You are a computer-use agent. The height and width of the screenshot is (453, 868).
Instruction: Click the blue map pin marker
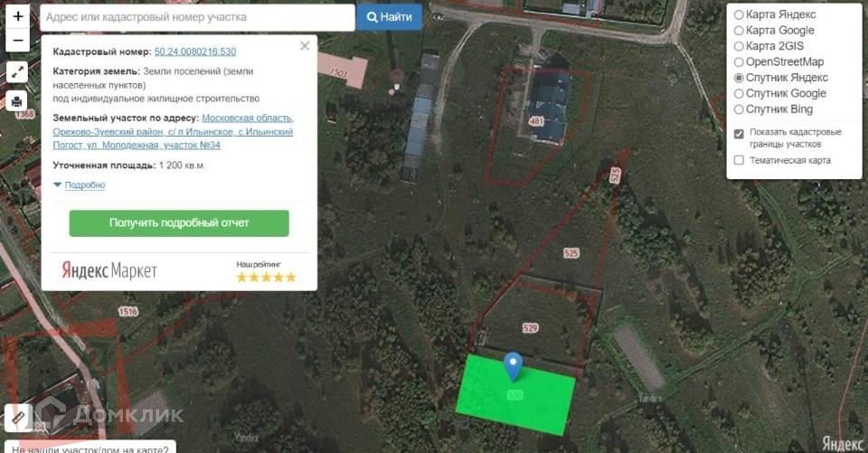click(514, 366)
